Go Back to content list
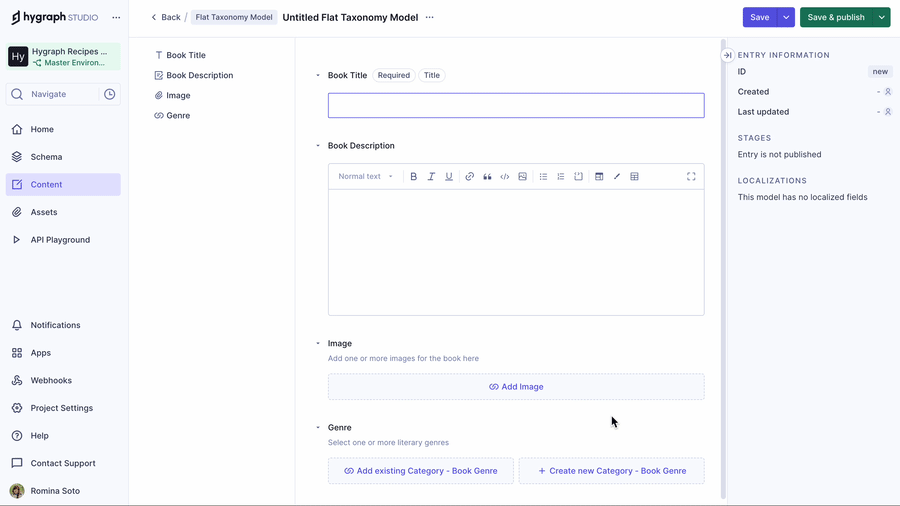The height and width of the screenshot is (506, 900). click(166, 17)
